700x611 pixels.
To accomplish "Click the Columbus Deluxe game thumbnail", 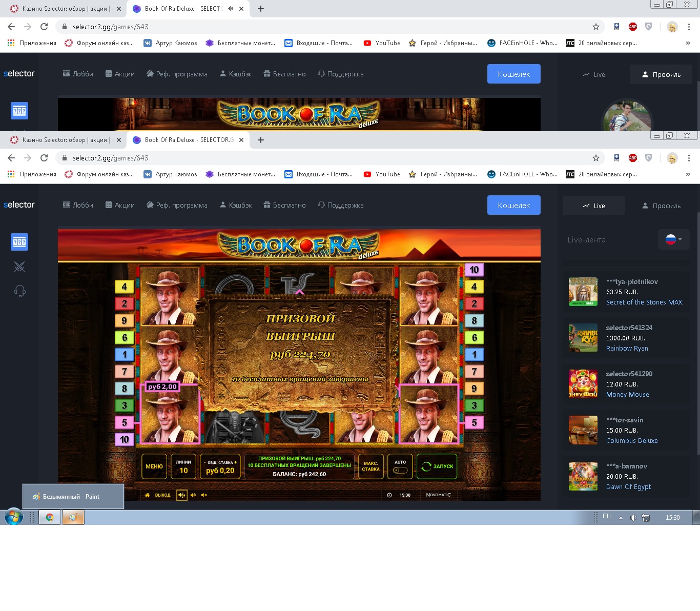I will [x=583, y=430].
